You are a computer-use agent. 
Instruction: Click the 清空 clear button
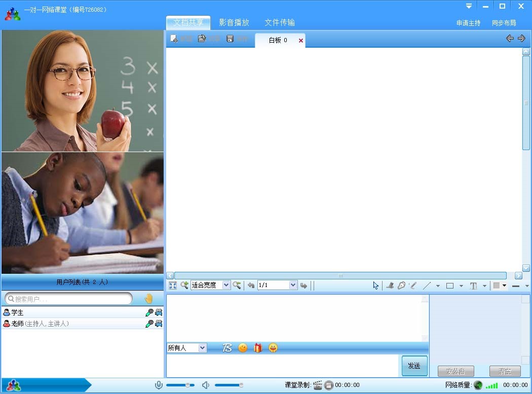tap(505, 371)
